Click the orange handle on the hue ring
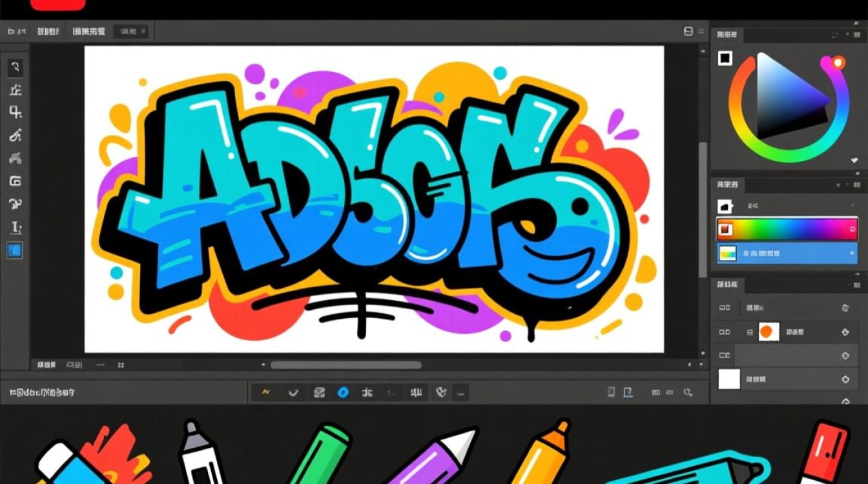Screen dimensions: 868x484 838,63
